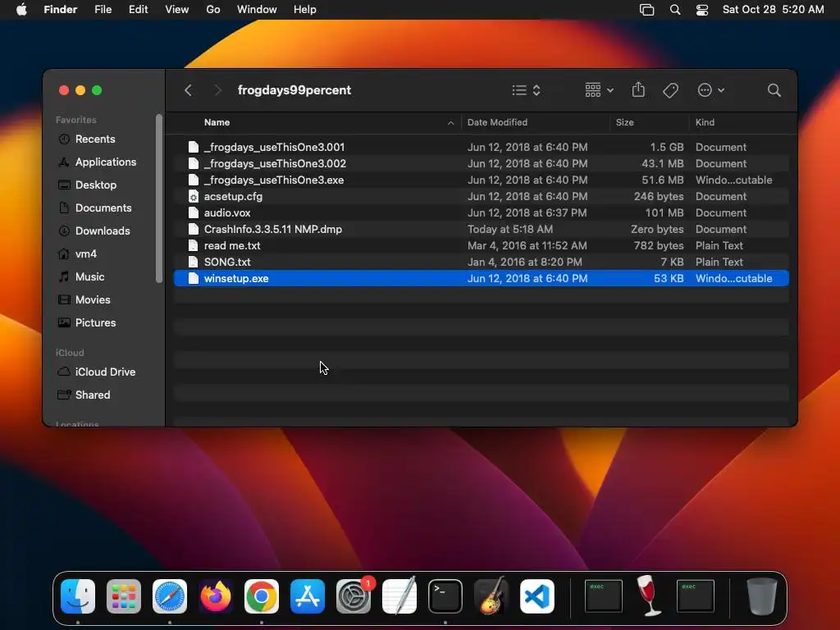840x630 pixels.
Task: Select file _frogdays_useThisOne3.exe
Action: (481, 180)
